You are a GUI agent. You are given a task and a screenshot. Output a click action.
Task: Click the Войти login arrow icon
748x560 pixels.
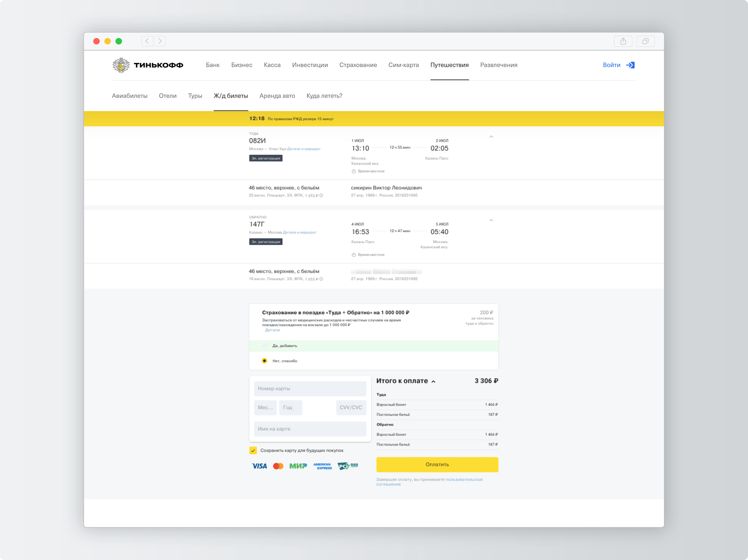point(632,65)
